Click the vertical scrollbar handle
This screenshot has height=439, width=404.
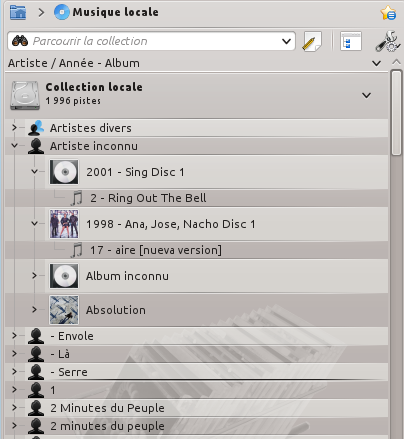coord(396,113)
